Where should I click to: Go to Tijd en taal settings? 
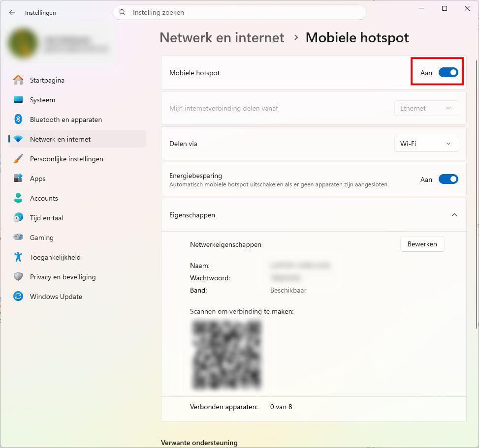[46, 218]
